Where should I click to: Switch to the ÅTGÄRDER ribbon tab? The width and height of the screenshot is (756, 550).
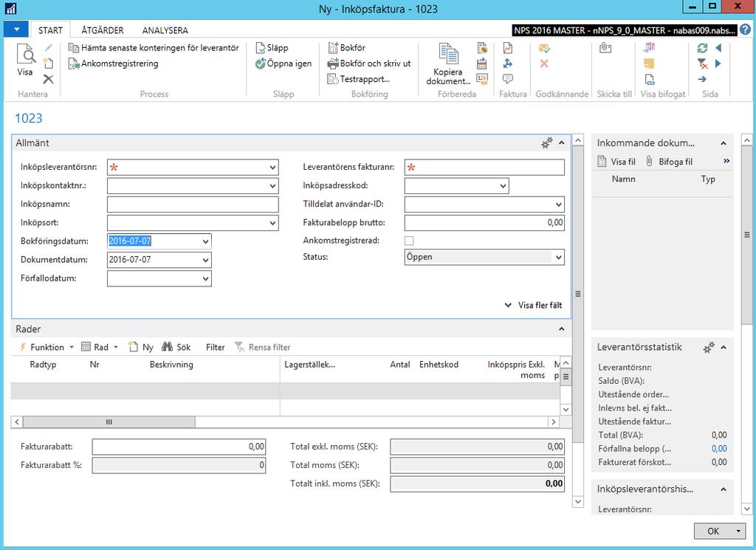(102, 30)
